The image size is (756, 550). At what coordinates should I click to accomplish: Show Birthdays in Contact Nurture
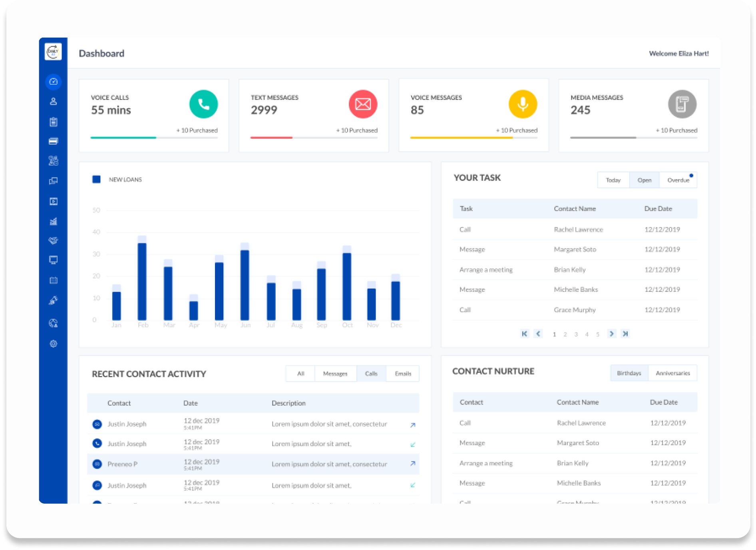[629, 373]
